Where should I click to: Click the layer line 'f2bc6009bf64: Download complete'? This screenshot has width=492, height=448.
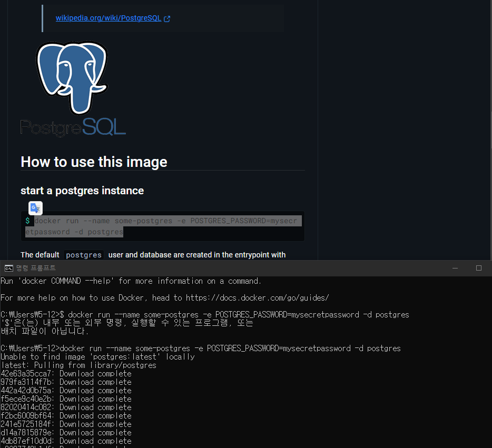coord(66,416)
